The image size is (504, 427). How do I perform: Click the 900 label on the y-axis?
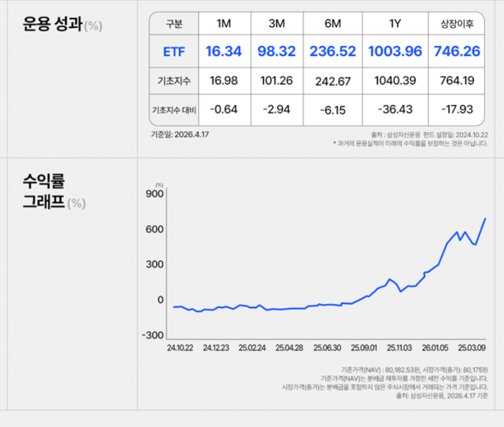point(154,194)
